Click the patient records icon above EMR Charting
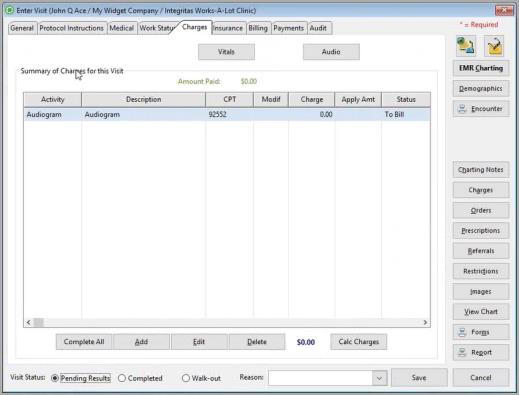 [x=465, y=46]
